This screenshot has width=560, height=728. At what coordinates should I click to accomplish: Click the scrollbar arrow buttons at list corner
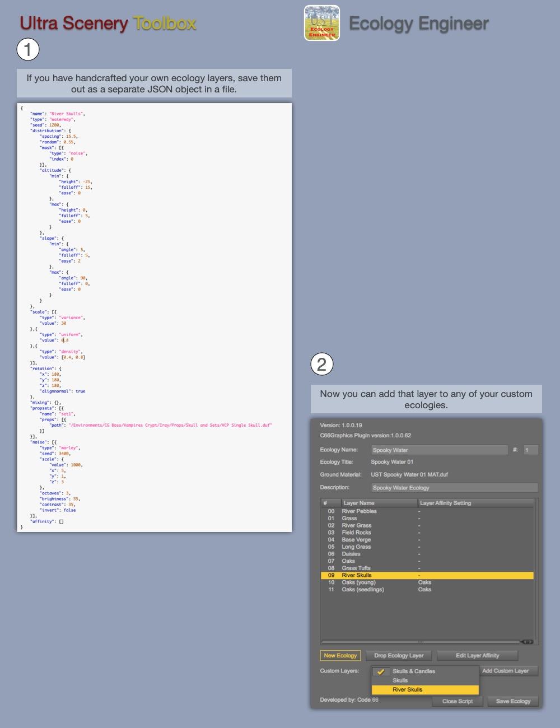pos(527,642)
